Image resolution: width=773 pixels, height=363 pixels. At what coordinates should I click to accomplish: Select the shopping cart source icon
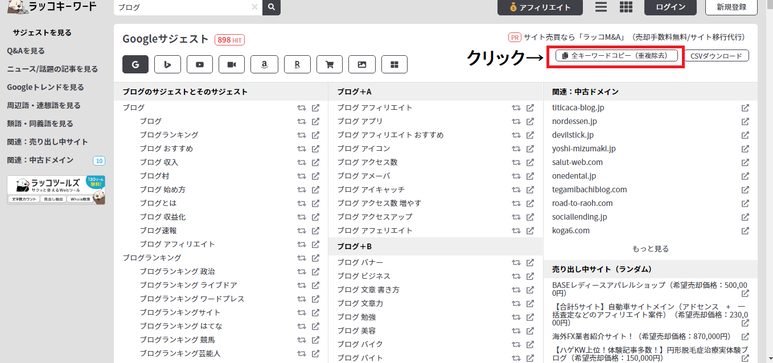tap(330, 65)
